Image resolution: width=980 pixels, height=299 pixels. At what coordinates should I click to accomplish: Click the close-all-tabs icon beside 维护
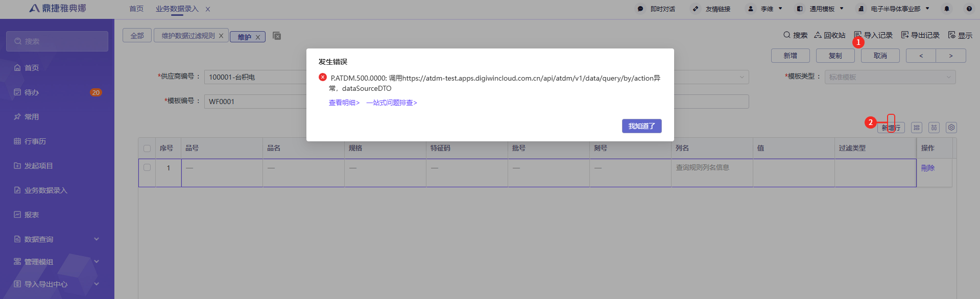[x=277, y=36]
